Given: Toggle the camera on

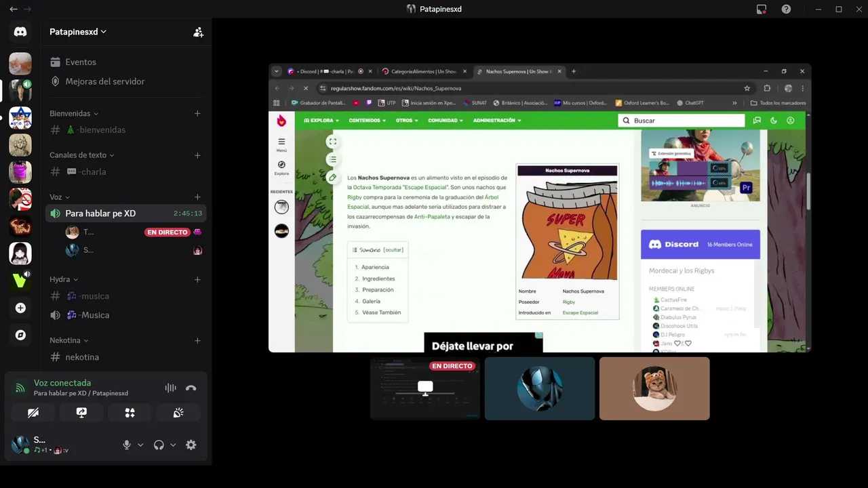Looking at the screenshot, I should coord(33,413).
